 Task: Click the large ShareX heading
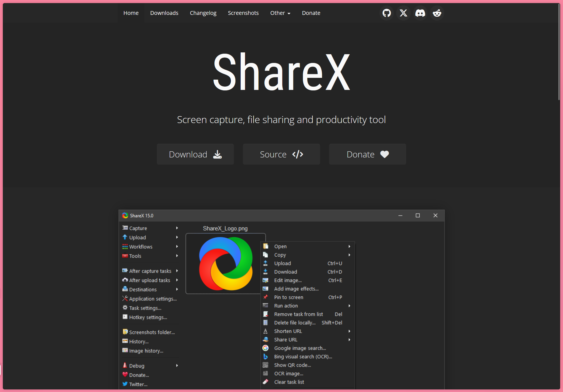point(281,71)
